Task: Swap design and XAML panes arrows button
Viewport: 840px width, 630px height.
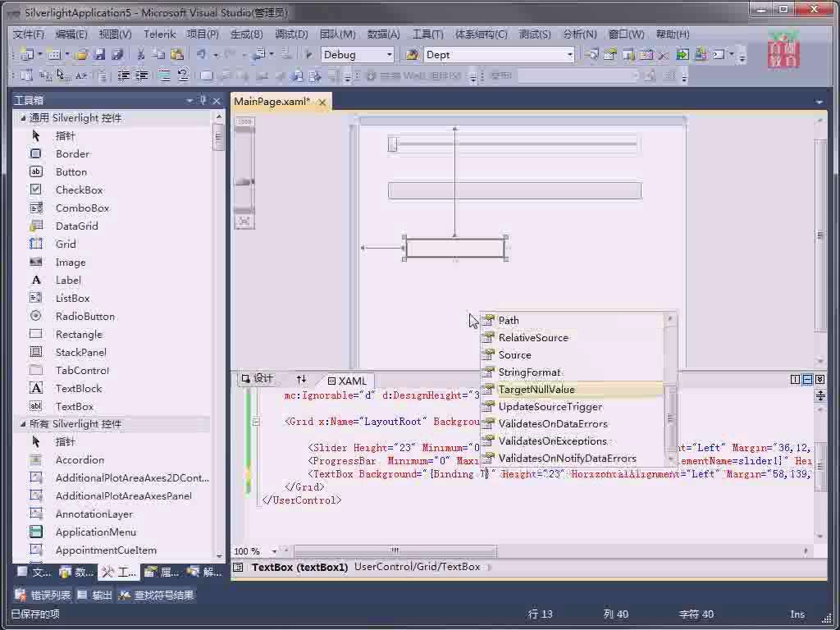Action: [301, 379]
